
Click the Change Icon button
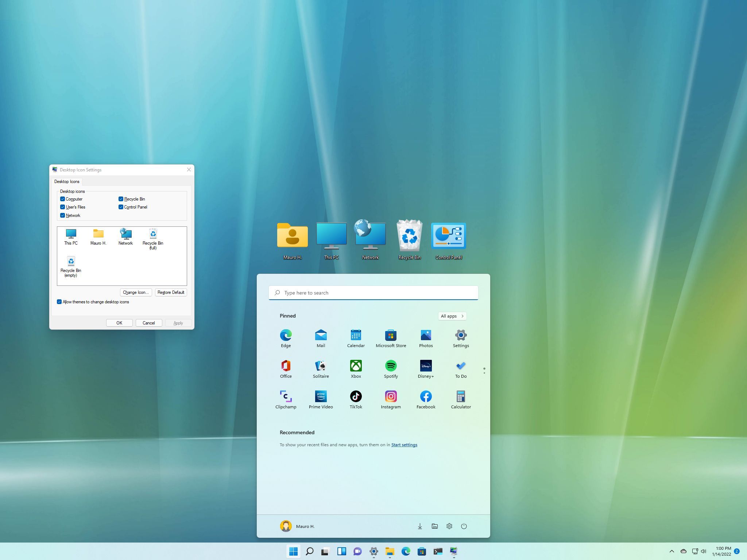135,292
